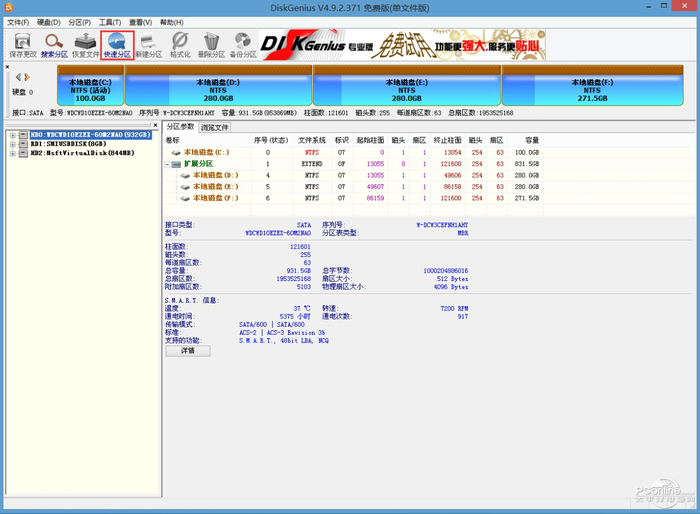Image resolution: width=700 pixels, height=514 pixels.
Task: Click the extended partition icon in table
Action: click(176, 164)
